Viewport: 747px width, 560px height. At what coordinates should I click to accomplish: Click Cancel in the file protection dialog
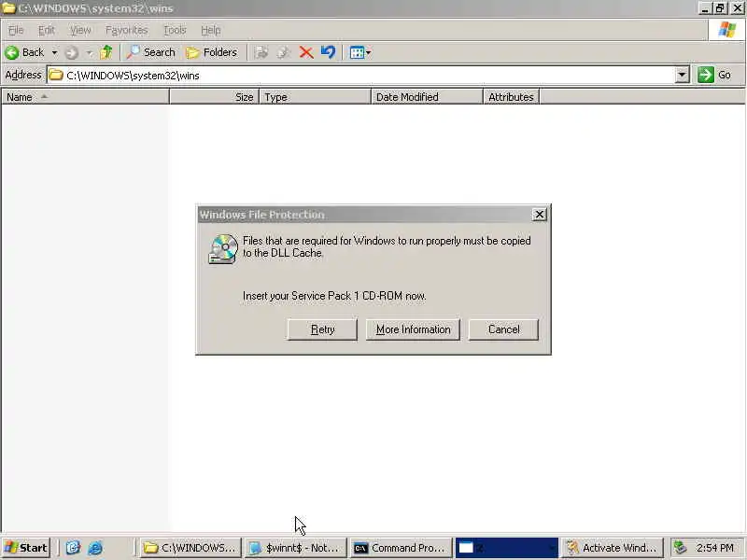(503, 329)
